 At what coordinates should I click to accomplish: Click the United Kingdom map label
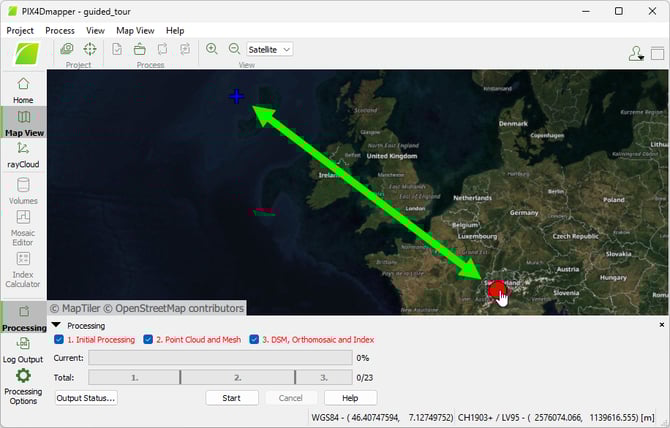tap(392, 156)
